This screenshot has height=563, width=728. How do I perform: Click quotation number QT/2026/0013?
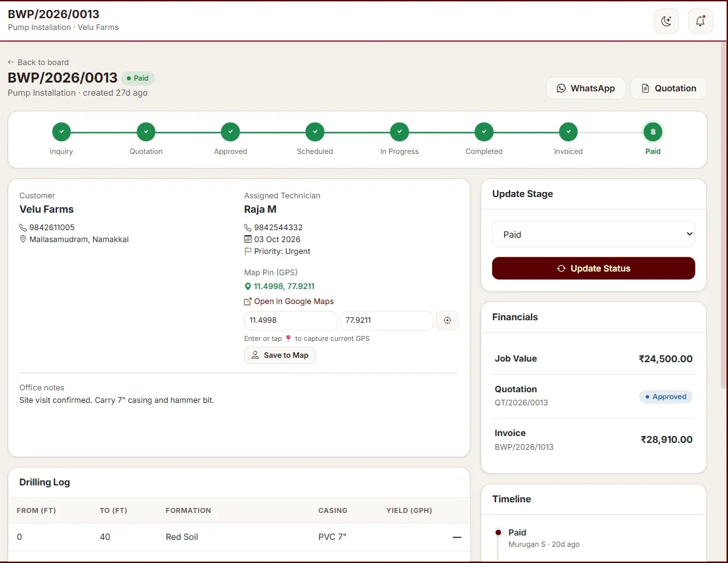click(x=521, y=403)
